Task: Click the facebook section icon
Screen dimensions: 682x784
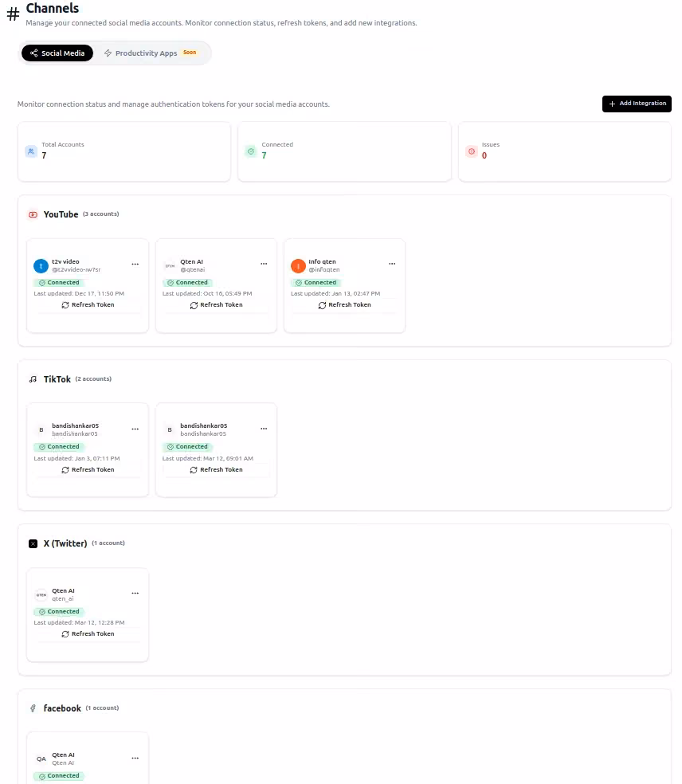Action: (x=33, y=708)
